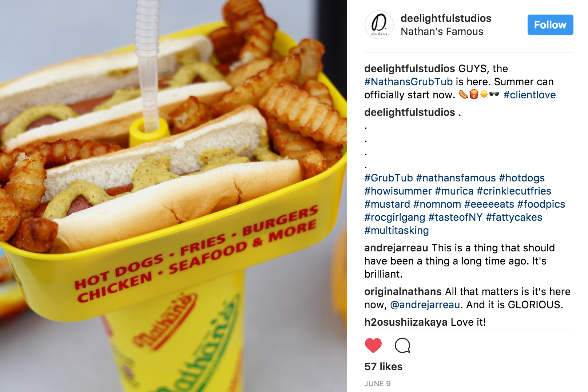Open the deelightfulstudios username in header
The height and width of the screenshot is (392, 588).
pos(446,18)
